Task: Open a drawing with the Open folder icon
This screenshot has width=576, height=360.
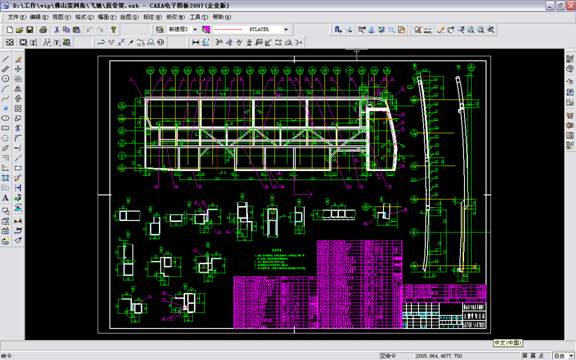Action: point(19,29)
